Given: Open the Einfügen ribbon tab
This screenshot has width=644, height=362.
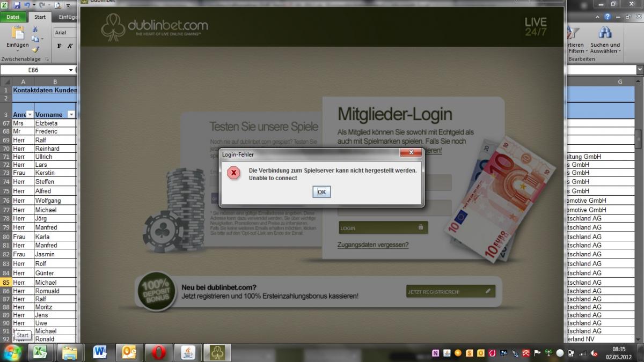Looking at the screenshot, I should 67,17.
